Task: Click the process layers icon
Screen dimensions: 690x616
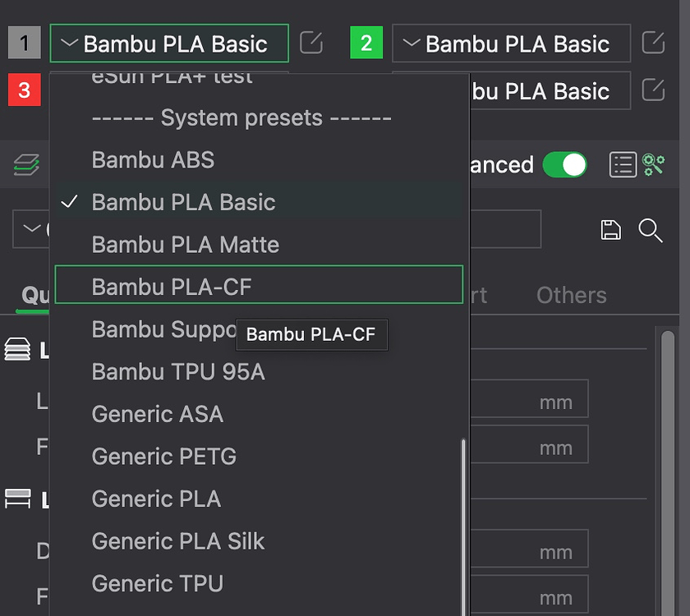Action: [26, 164]
